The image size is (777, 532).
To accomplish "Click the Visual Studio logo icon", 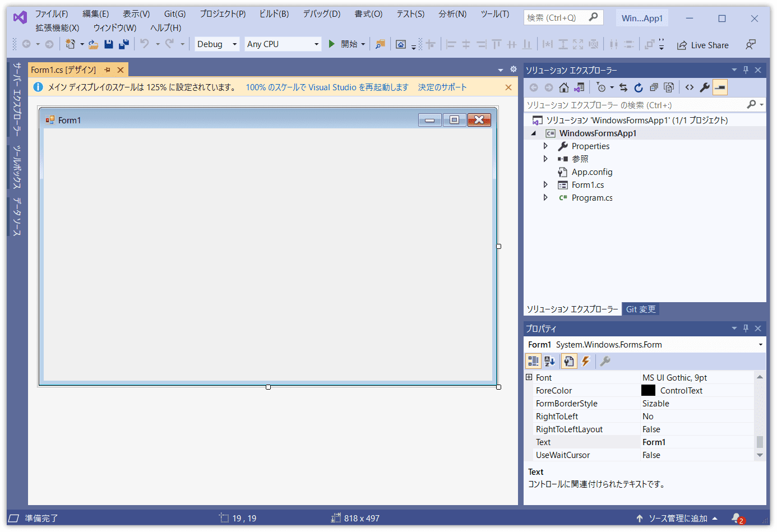I will point(20,17).
